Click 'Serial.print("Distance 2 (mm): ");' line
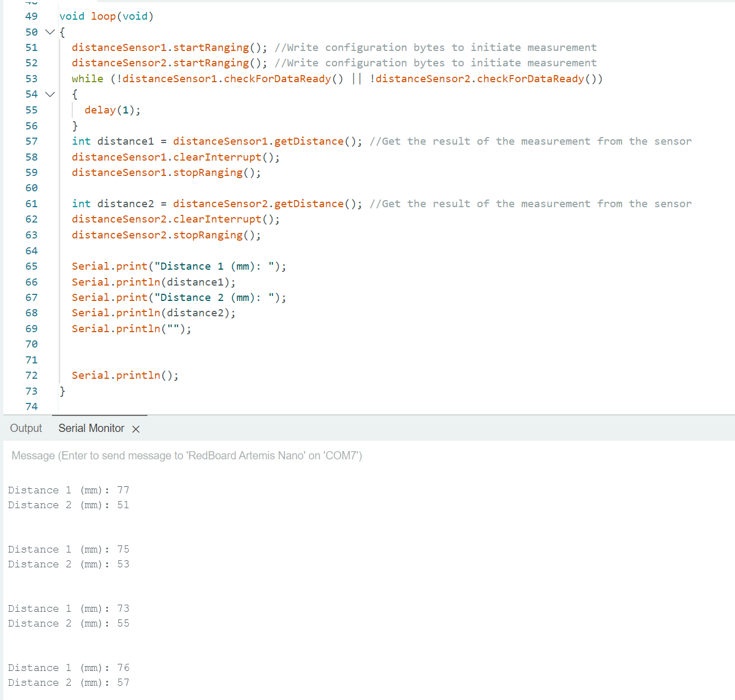The width and height of the screenshot is (735, 700). pos(179,298)
